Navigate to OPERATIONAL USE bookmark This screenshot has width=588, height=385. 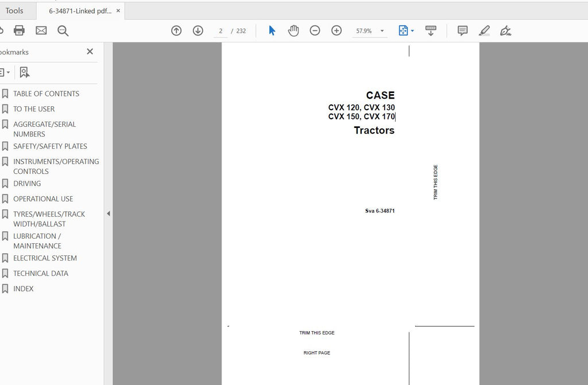pos(43,199)
